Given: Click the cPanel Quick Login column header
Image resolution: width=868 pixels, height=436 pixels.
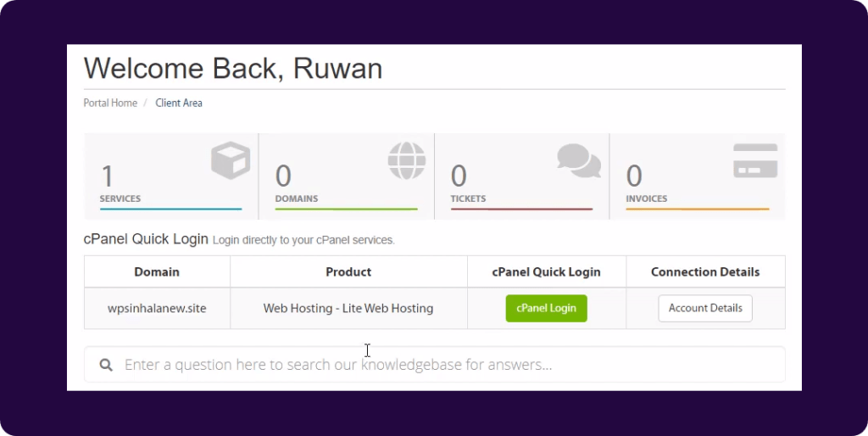Looking at the screenshot, I should 547,272.
